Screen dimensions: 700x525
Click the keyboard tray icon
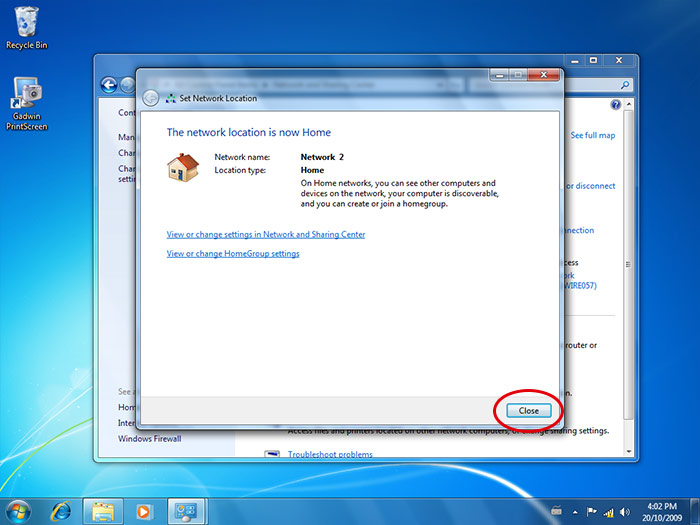pos(556,510)
